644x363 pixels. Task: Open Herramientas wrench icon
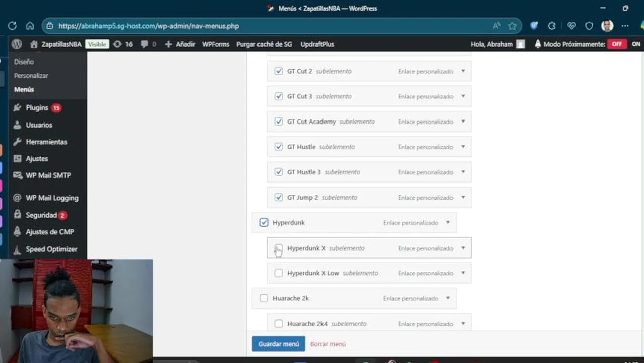(x=18, y=142)
